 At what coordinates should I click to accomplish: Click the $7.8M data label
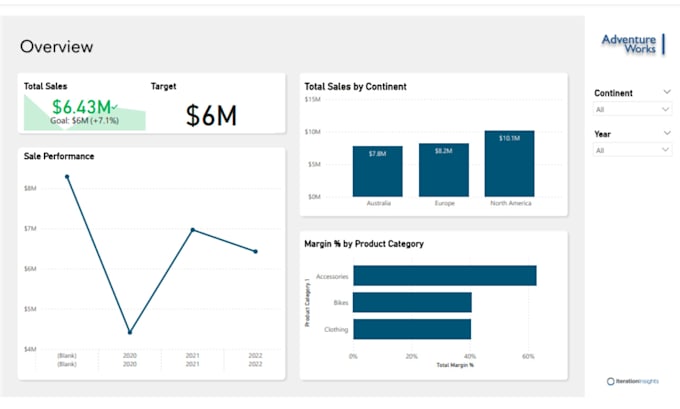point(377,154)
